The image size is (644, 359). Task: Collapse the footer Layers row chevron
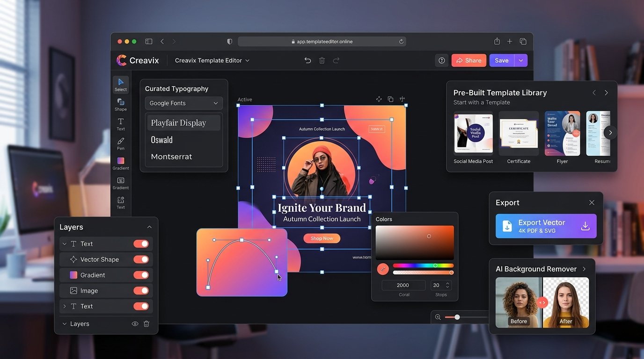[x=65, y=323]
